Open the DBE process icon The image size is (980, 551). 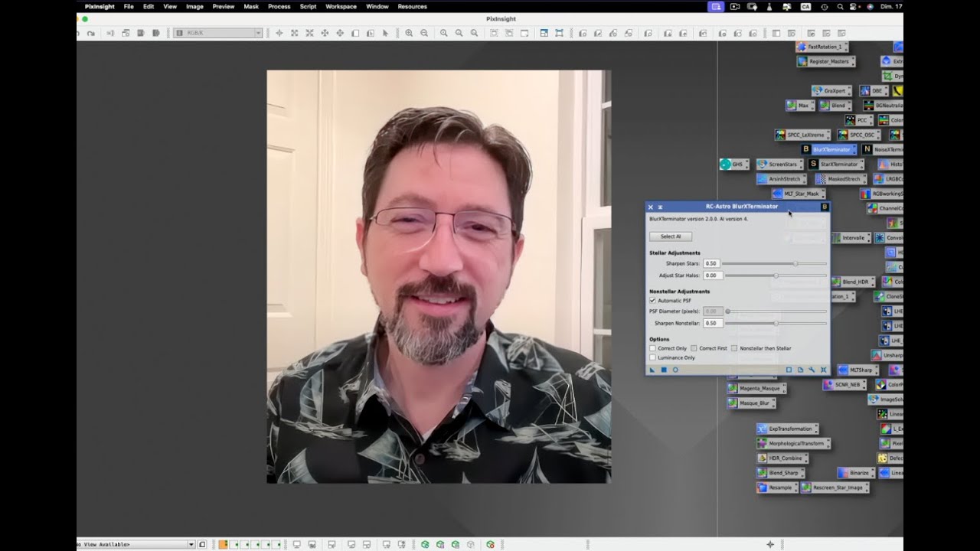(x=874, y=90)
